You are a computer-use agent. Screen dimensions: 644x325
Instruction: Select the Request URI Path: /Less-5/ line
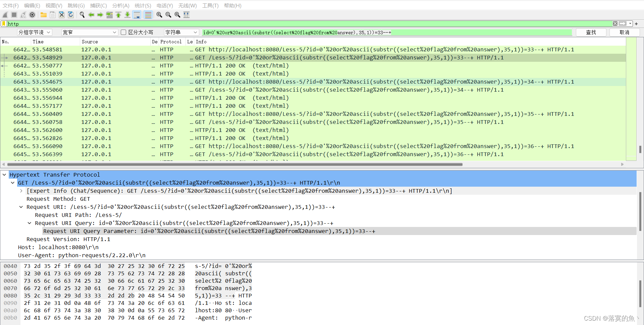click(78, 215)
